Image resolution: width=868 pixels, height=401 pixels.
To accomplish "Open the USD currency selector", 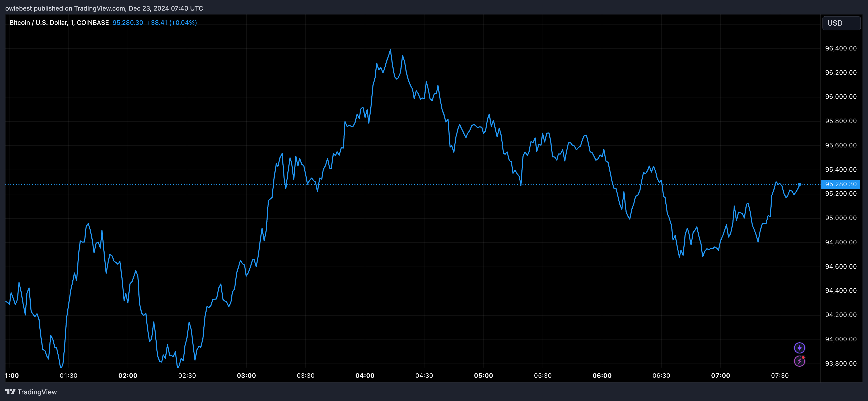I will click(841, 23).
